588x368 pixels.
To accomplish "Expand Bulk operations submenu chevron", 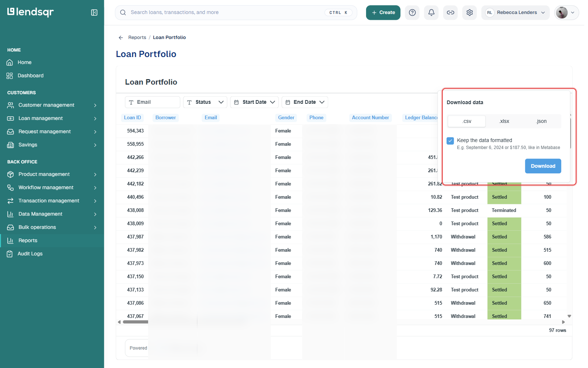I will point(95,227).
